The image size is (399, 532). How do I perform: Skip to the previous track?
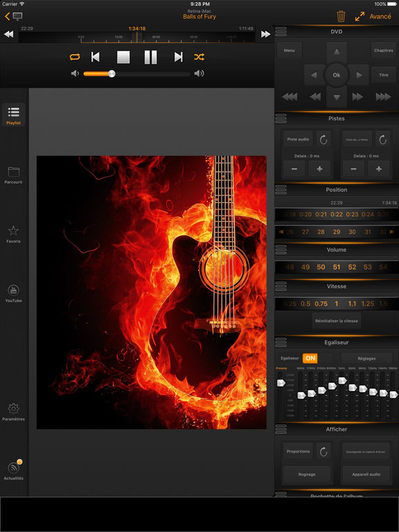click(96, 57)
